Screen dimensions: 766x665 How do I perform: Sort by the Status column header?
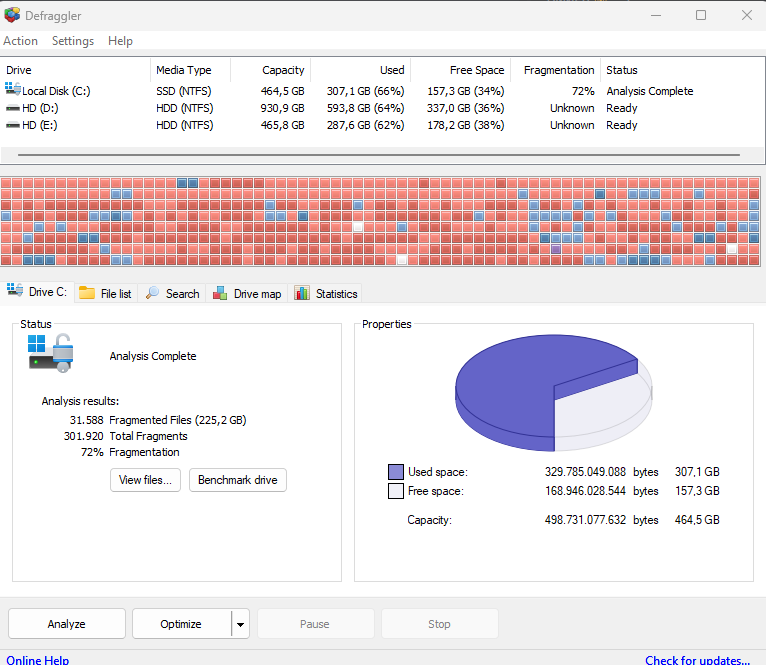coord(621,70)
